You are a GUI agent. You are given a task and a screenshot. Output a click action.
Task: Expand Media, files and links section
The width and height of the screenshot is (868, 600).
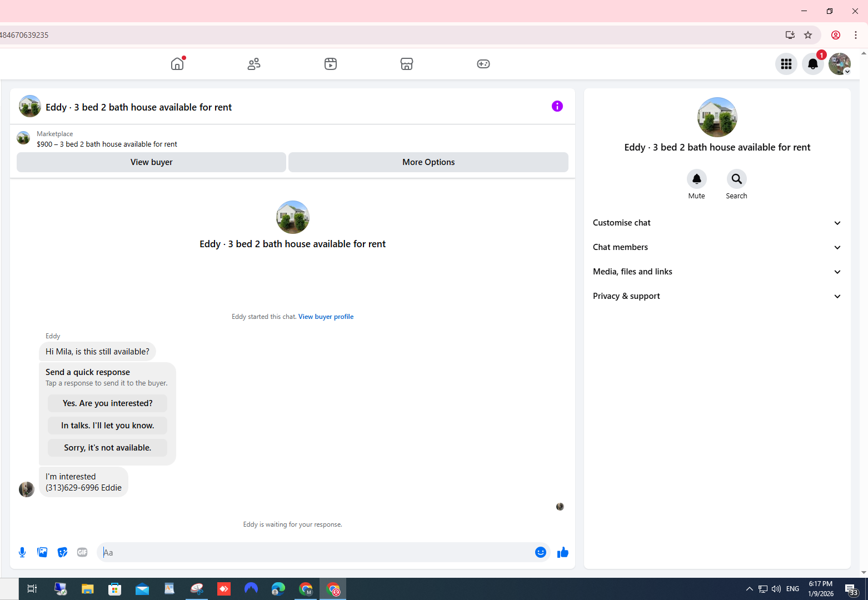click(x=717, y=272)
